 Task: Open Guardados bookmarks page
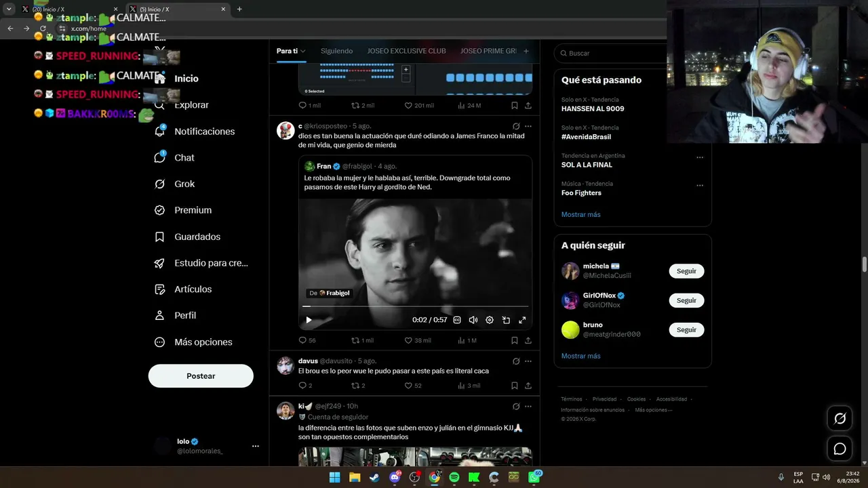[187, 237]
